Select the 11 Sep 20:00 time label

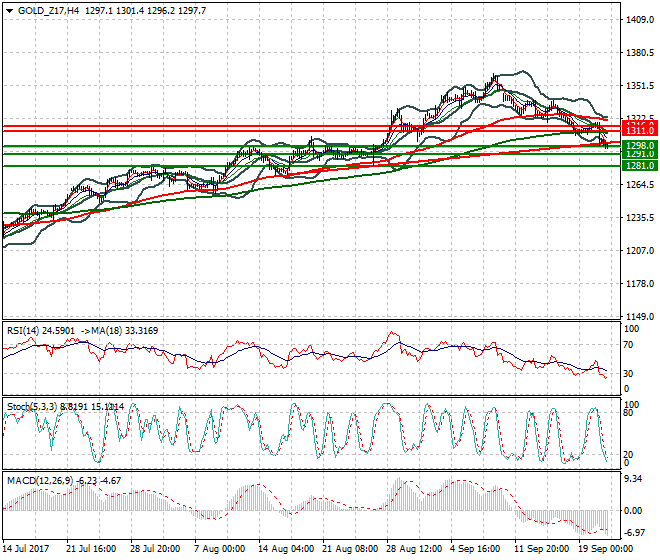[x=542, y=549]
